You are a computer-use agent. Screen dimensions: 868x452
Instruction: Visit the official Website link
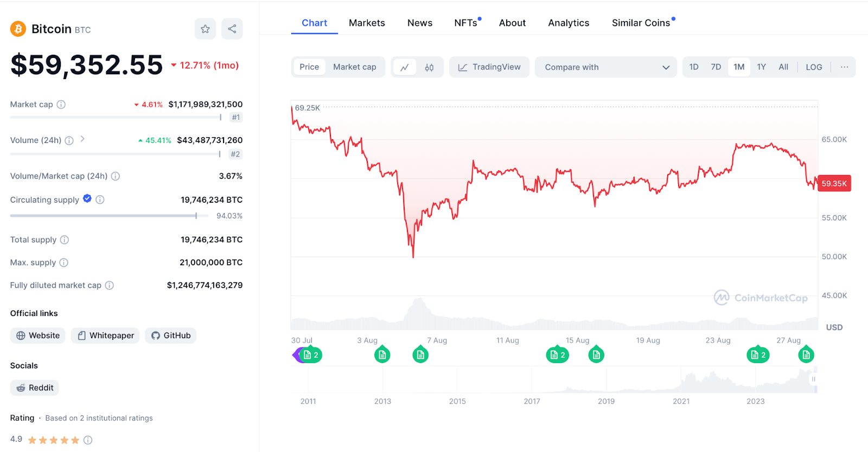pos(38,335)
